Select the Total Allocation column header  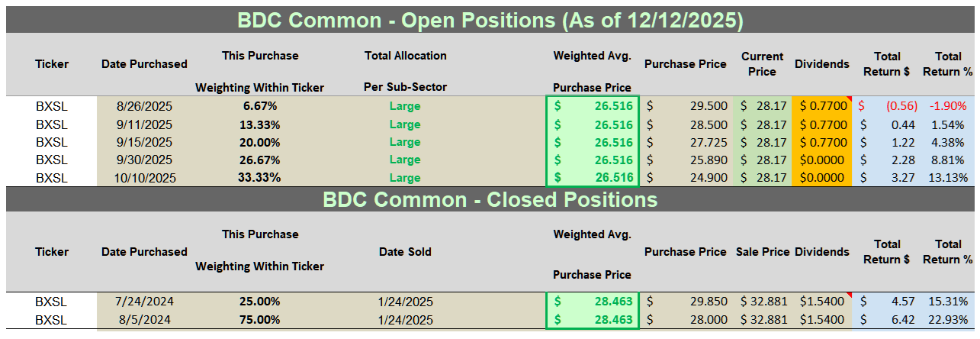click(405, 56)
